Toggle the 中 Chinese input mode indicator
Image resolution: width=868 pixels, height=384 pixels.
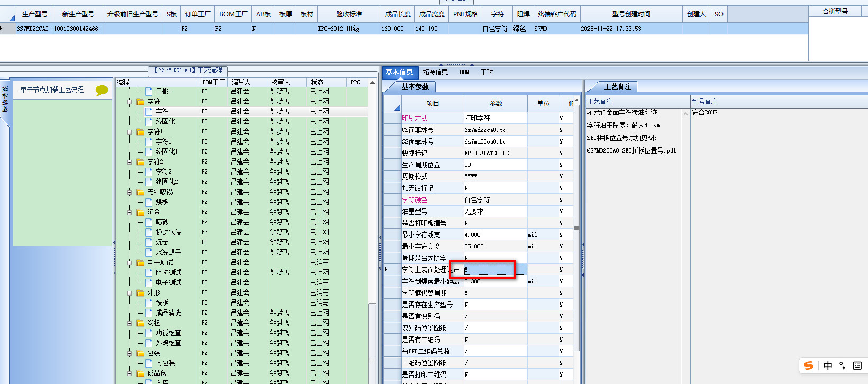(828, 365)
